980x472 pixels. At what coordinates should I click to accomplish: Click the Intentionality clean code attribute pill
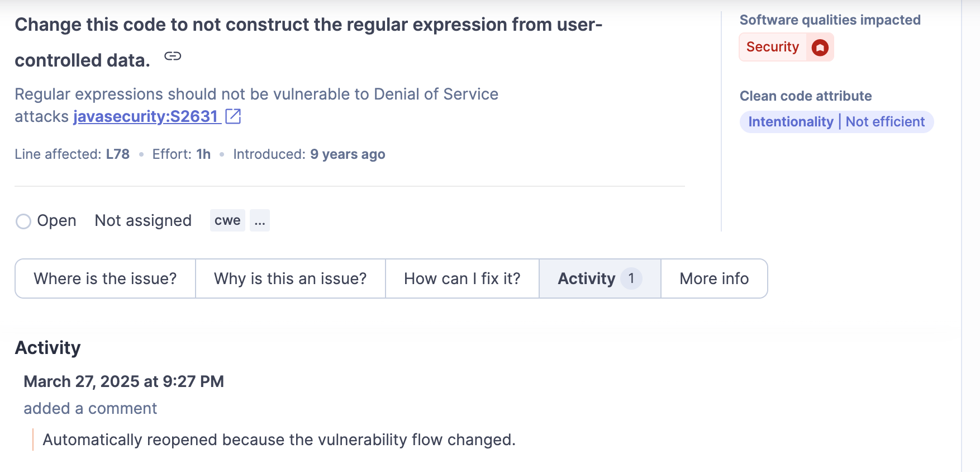[791, 122]
